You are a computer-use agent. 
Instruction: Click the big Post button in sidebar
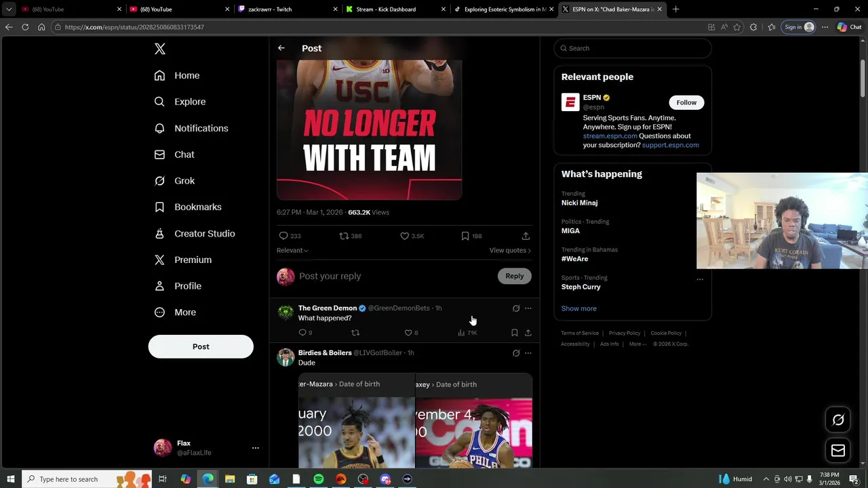tap(201, 346)
